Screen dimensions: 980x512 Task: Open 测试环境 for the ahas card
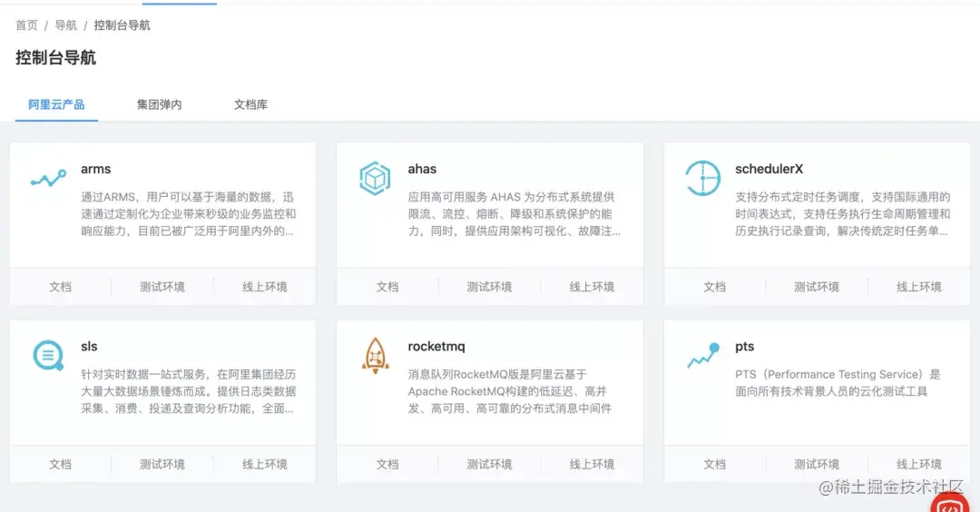click(489, 287)
